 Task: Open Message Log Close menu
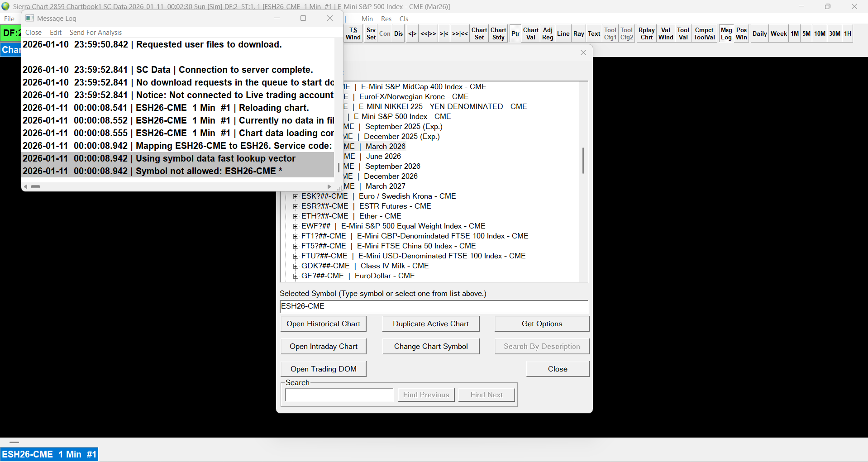tap(33, 33)
